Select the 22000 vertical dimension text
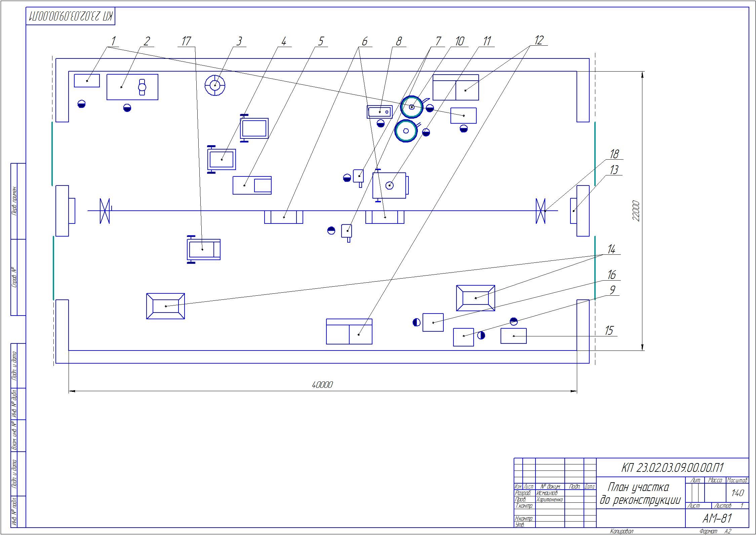756x535 pixels. (636, 211)
